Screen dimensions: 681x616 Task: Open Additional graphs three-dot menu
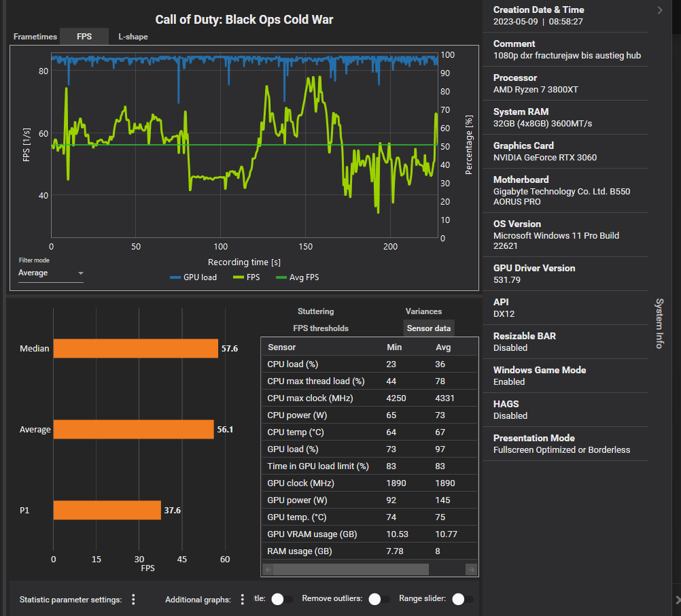(x=243, y=600)
